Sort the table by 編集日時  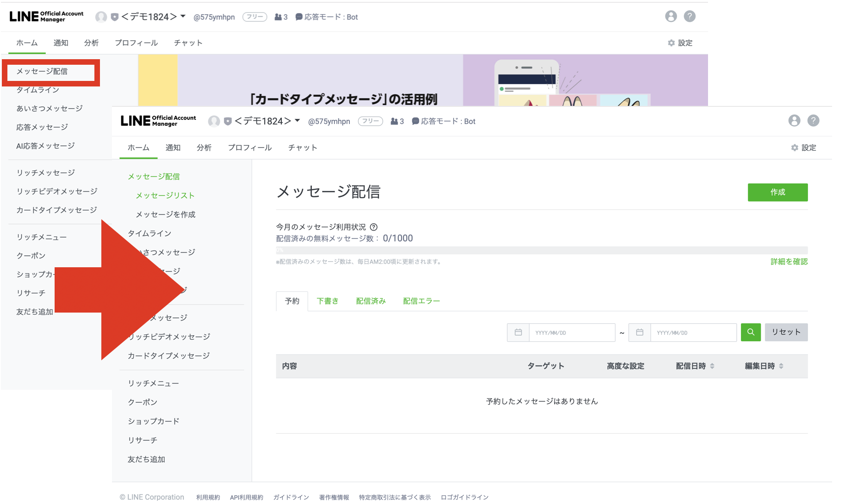tap(764, 366)
